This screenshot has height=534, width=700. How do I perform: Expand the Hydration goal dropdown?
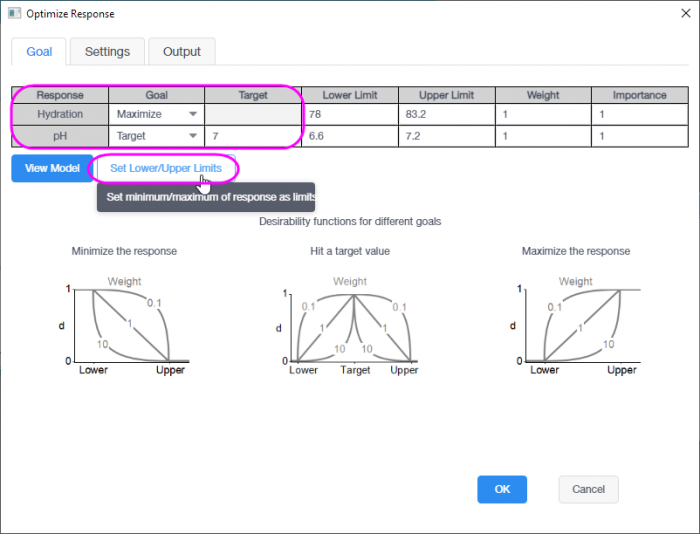click(192, 114)
